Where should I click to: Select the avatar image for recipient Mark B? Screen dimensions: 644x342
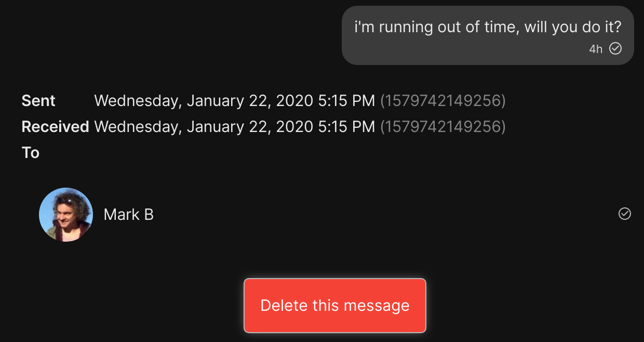click(x=66, y=214)
